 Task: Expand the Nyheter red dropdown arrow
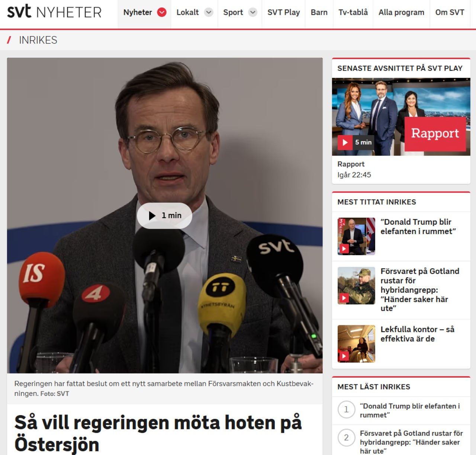coord(162,12)
